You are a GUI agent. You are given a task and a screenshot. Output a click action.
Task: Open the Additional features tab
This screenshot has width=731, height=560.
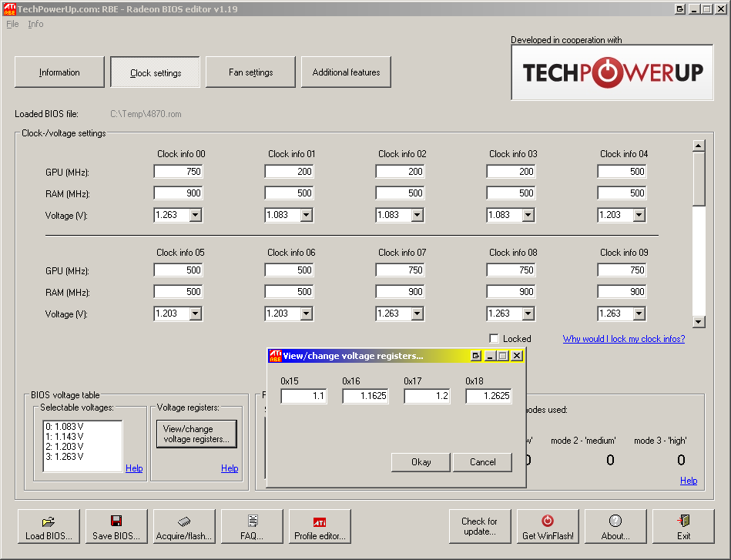pyautogui.click(x=346, y=72)
